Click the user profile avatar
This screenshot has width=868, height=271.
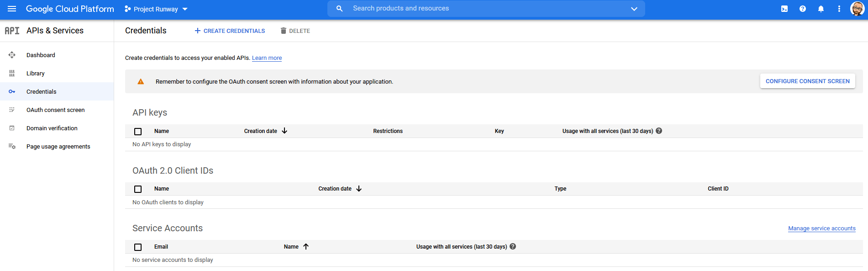(x=857, y=9)
